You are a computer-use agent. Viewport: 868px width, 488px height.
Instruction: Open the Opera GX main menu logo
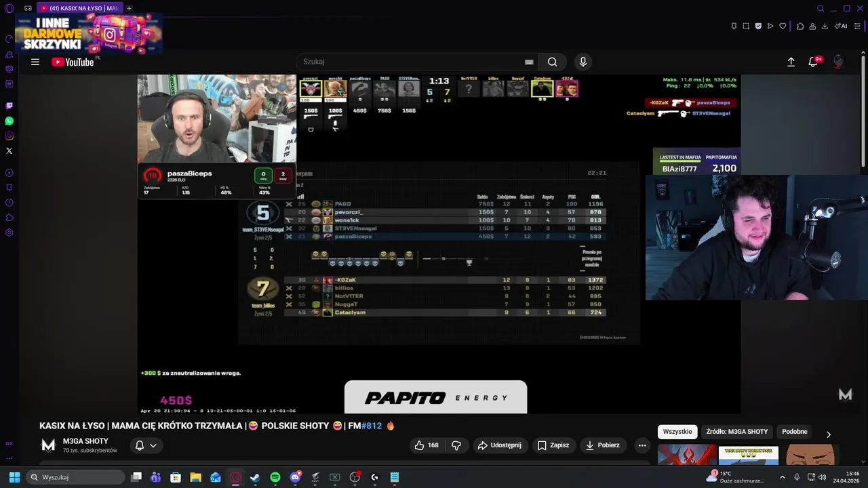(9, 8)
